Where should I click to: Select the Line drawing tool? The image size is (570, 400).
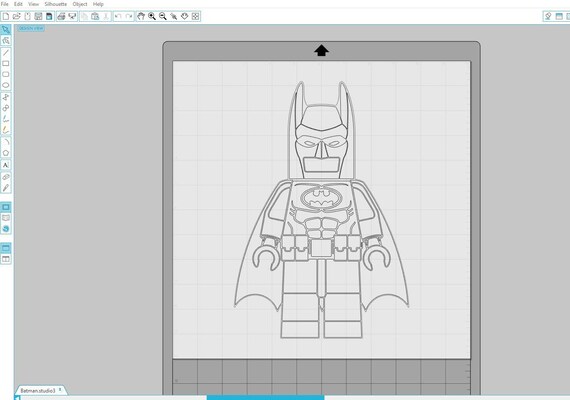6,53
